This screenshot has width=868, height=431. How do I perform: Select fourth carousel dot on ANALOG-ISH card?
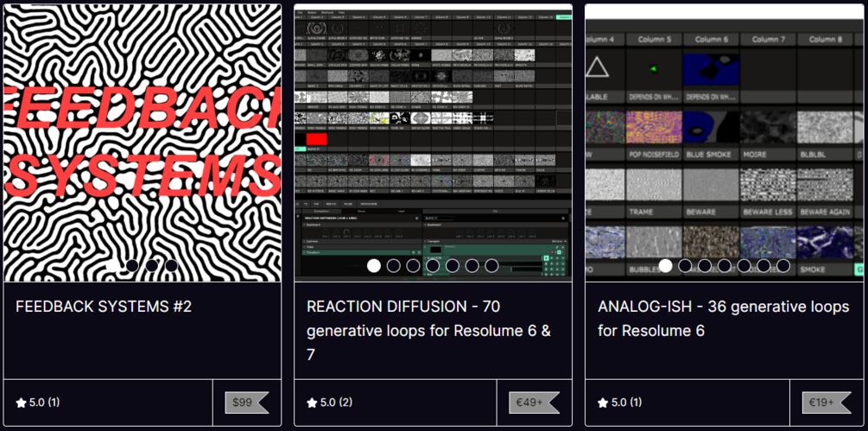(x=724, y=265)
